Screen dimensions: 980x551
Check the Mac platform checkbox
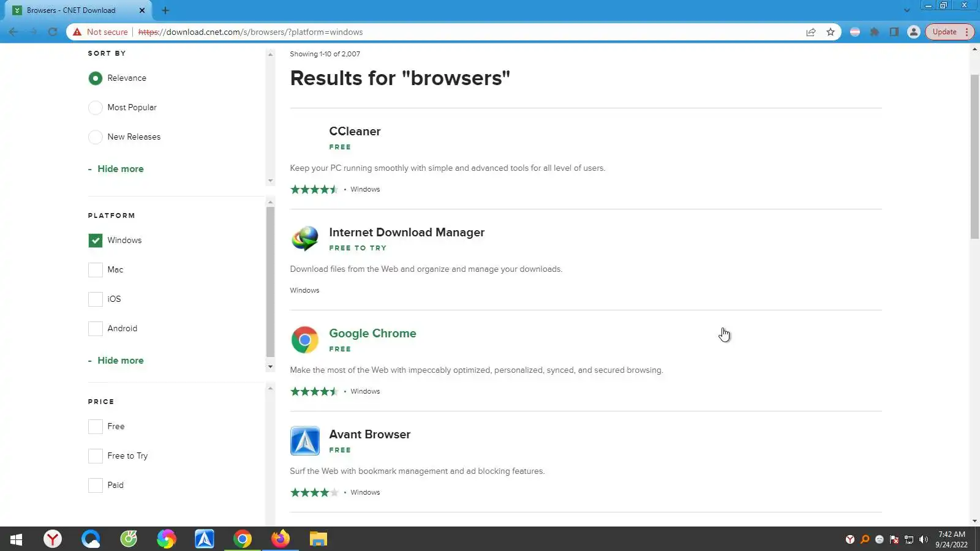[96, 270]
